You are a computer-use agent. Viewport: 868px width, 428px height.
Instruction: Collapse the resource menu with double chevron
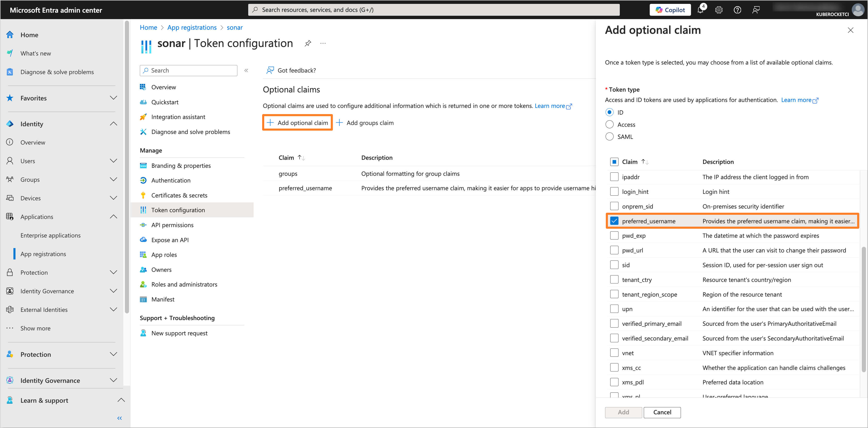(246, 70)
